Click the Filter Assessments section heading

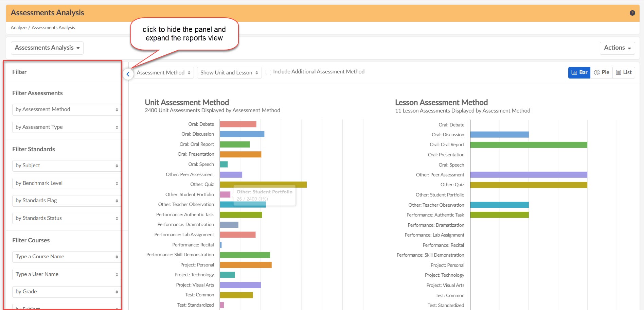click(x=37, y=93)
